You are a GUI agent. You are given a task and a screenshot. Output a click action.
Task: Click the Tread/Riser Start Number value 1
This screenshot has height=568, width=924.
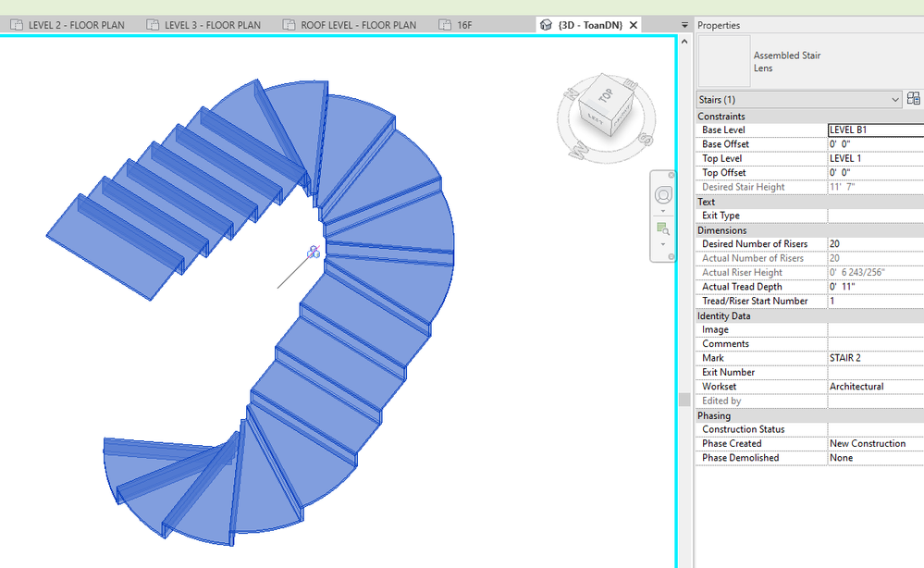876,301
